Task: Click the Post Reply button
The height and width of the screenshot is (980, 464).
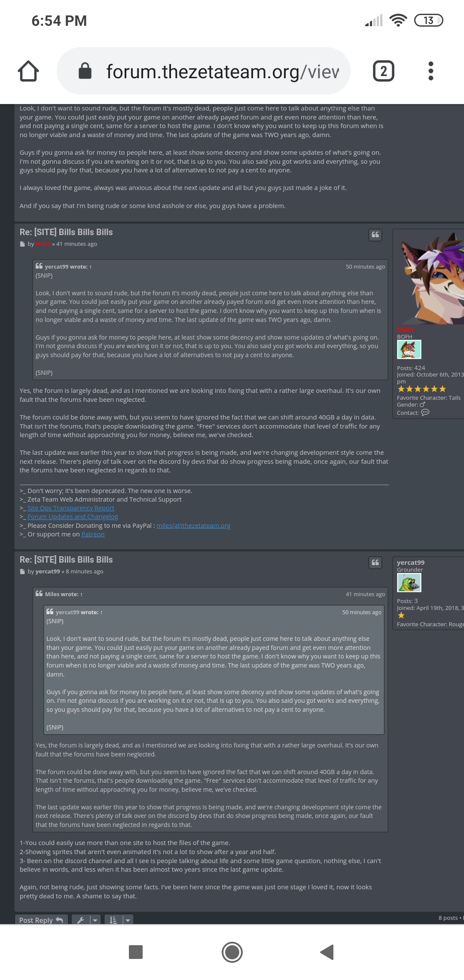Action: 41,920
